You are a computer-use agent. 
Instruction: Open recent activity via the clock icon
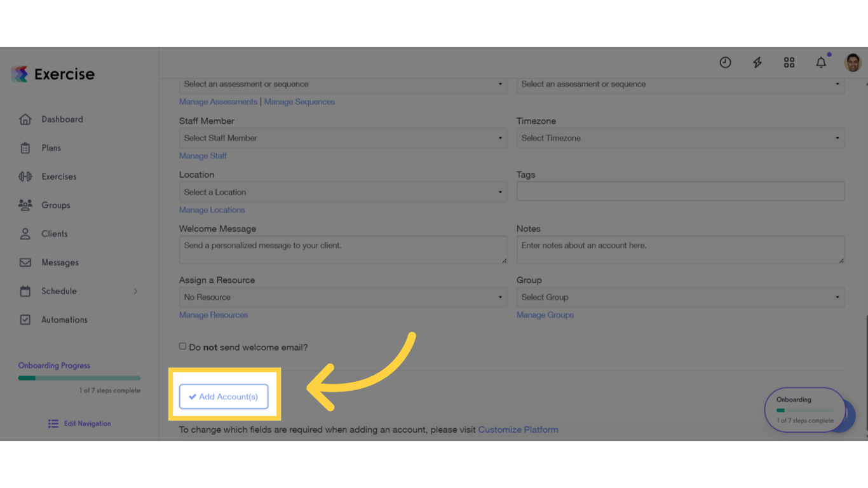[725, 62]
